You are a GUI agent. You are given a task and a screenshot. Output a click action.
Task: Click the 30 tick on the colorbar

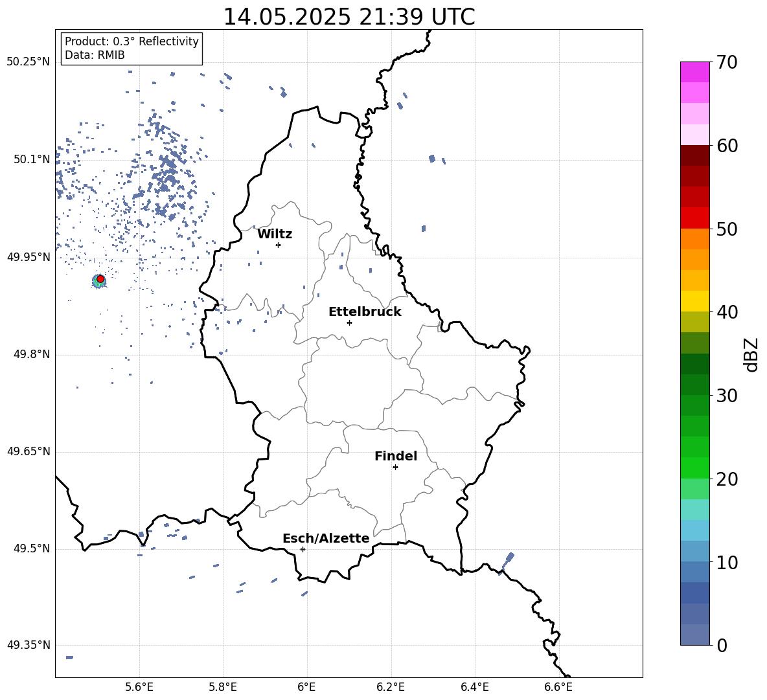pyautogui.click(x=727, y=396)
